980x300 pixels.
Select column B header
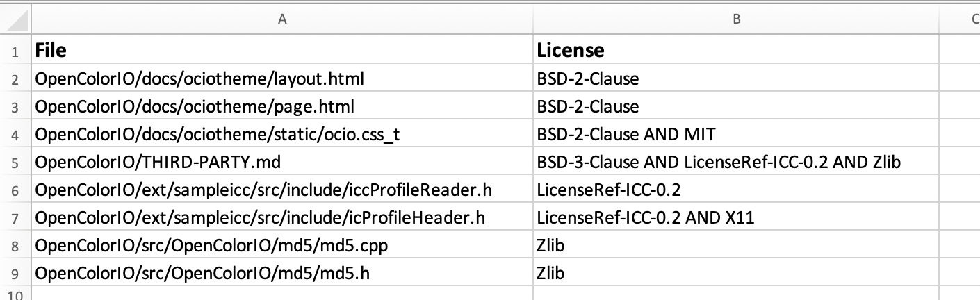[736, 20]
